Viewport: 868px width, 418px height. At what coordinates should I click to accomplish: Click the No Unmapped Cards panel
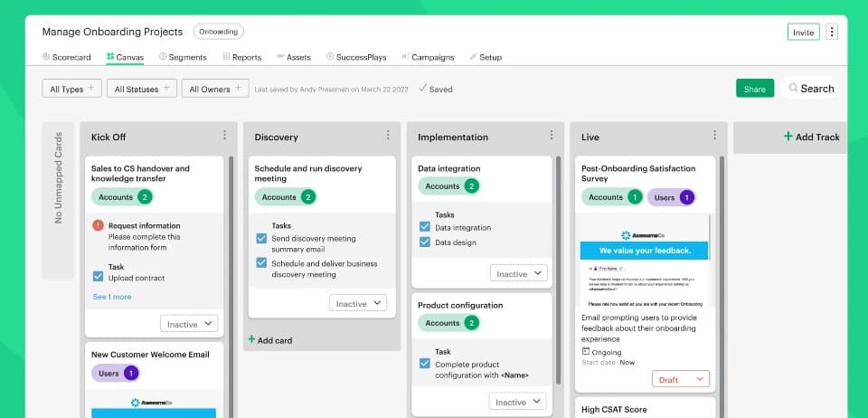tap(58, 201)
